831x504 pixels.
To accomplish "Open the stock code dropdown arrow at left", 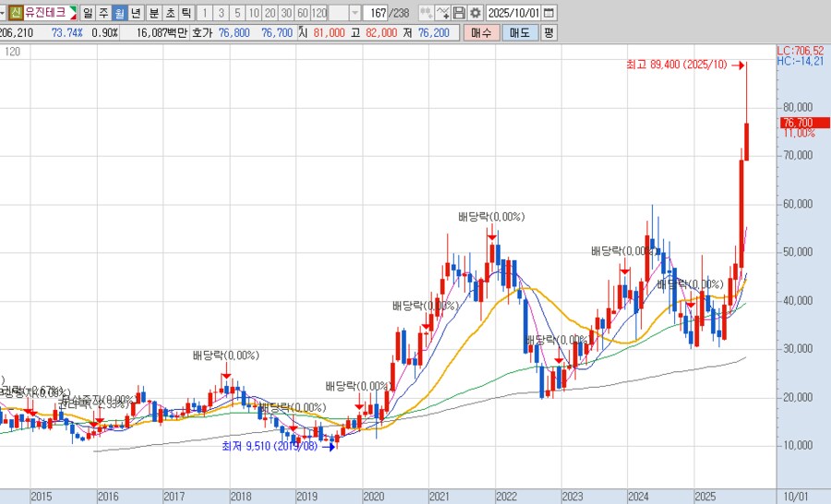I will click(x=4, y=13).
